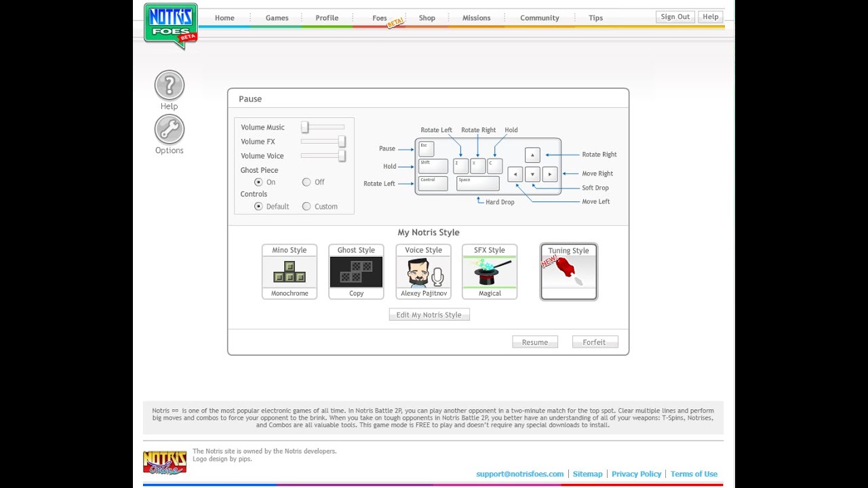Click the Move Right label

coord(597,174)
